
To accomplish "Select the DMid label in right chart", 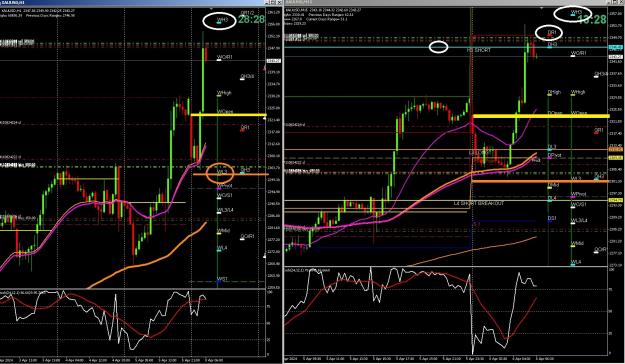I will pos(553,185).
